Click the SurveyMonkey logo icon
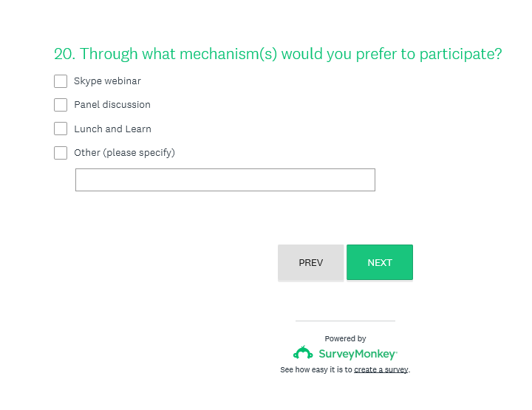 click(x=303, y=353)
